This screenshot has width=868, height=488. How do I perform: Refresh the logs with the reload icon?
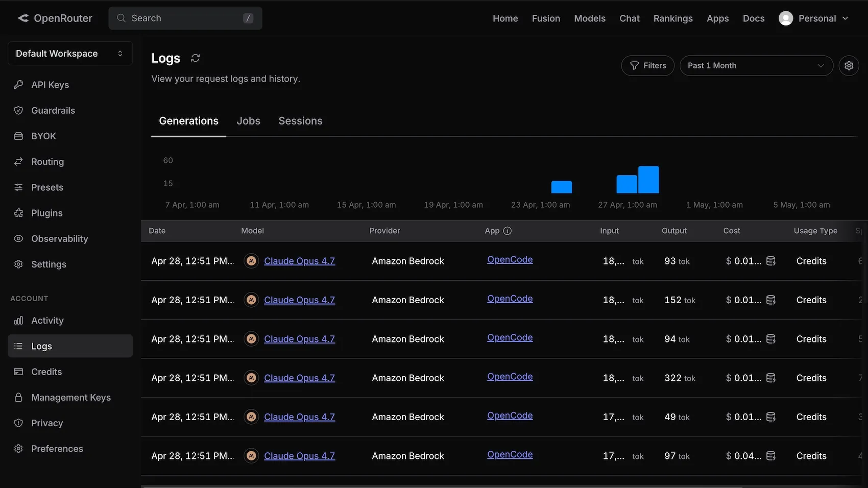195,58
